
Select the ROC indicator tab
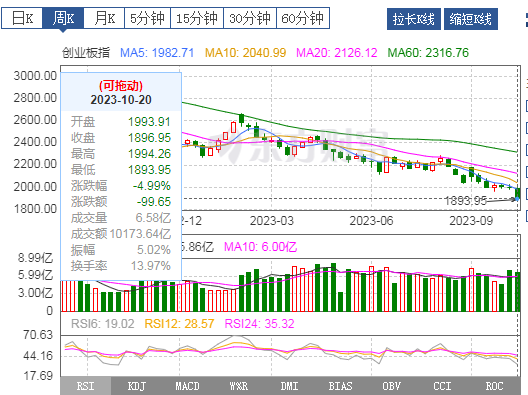point(494,386)
